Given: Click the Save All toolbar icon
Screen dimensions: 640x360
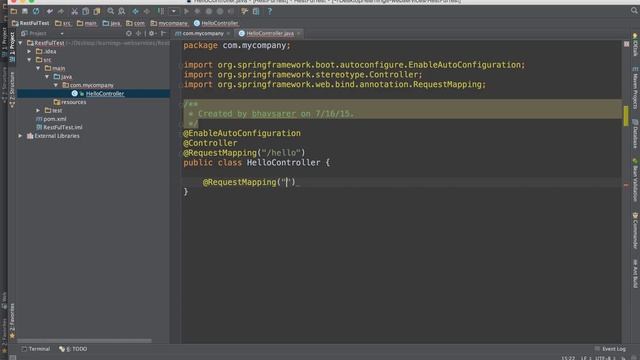Looking at the screenshot, I should 25,11.
